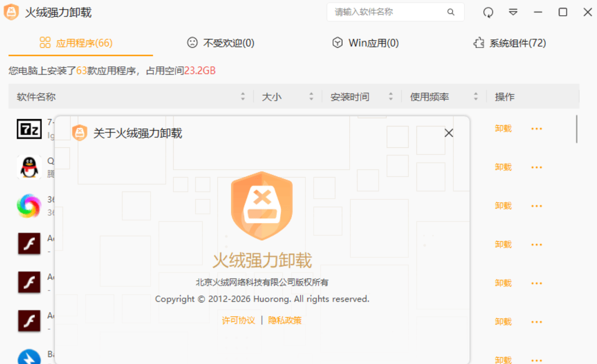Click the 关于火绒强力卸载 dialog title text
Screen dimensions: 597x364
pos(138,133)
